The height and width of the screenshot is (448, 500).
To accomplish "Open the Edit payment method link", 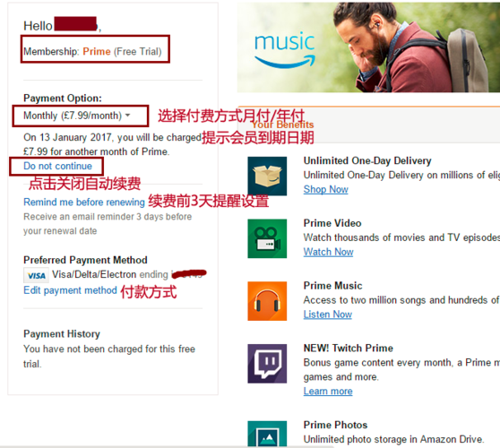I will (70, 290).
